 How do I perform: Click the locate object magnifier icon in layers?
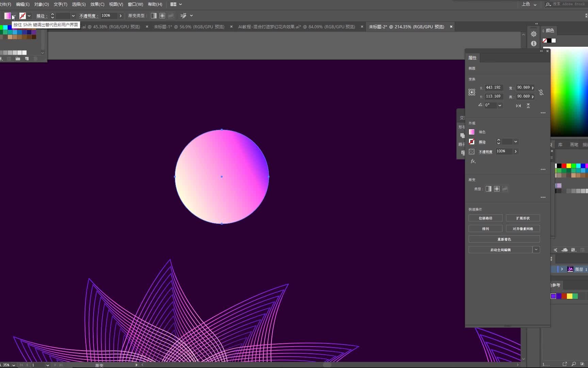574,364
